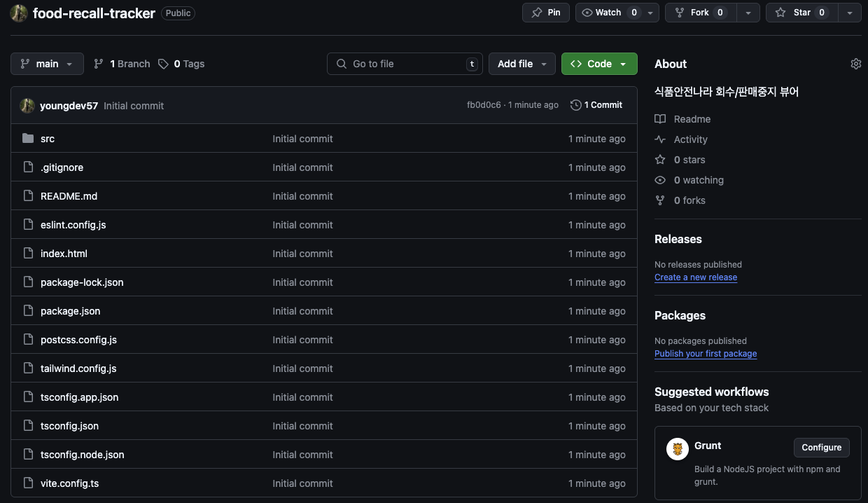Viewport: 868px width, 503px height.
Task: Click the file icon next to vite.config.ts
Action: pos(28,483)
